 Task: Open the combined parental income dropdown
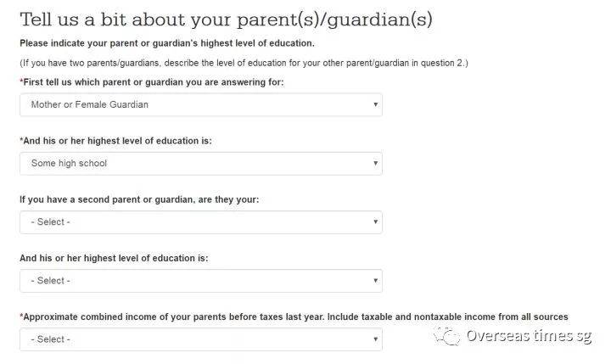pos(200,339)
